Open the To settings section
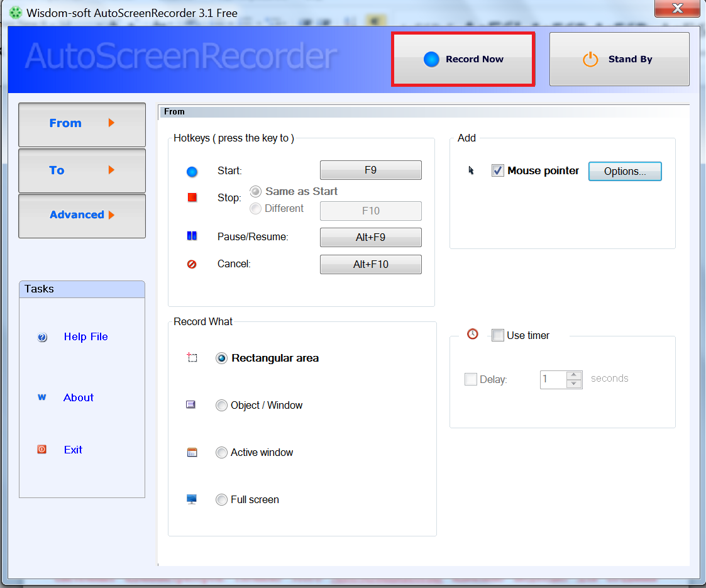This screenshot has height=588, width=706. [82, 170]
